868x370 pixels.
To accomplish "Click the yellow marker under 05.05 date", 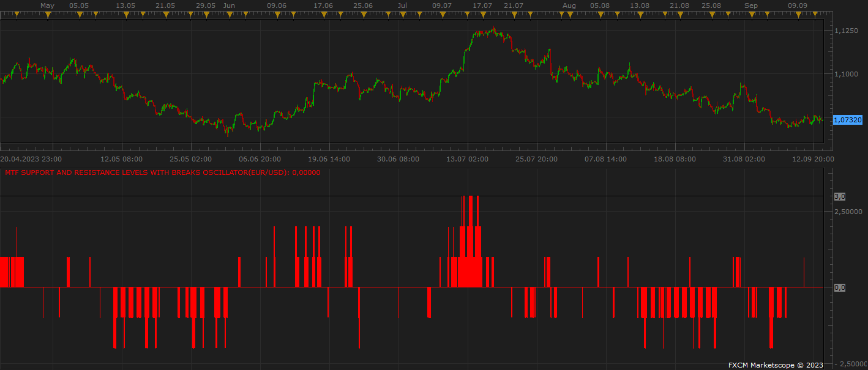I will pos(79,14).
